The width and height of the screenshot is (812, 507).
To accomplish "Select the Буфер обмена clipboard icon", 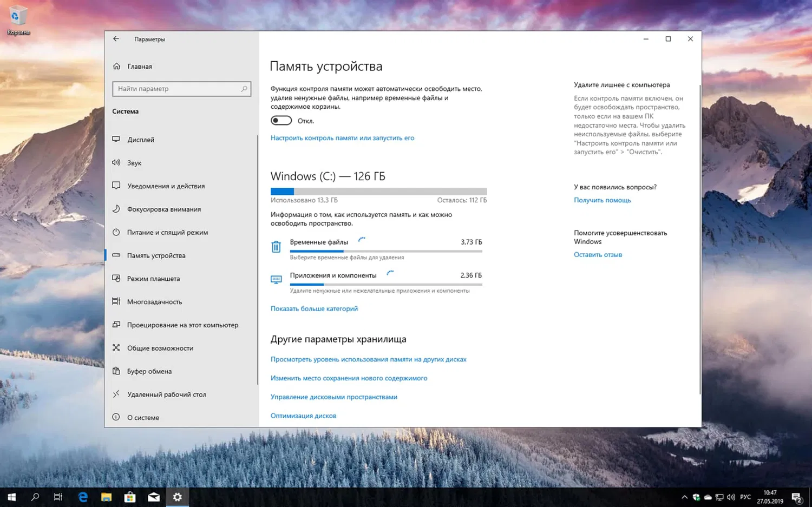I will point(116,371).
